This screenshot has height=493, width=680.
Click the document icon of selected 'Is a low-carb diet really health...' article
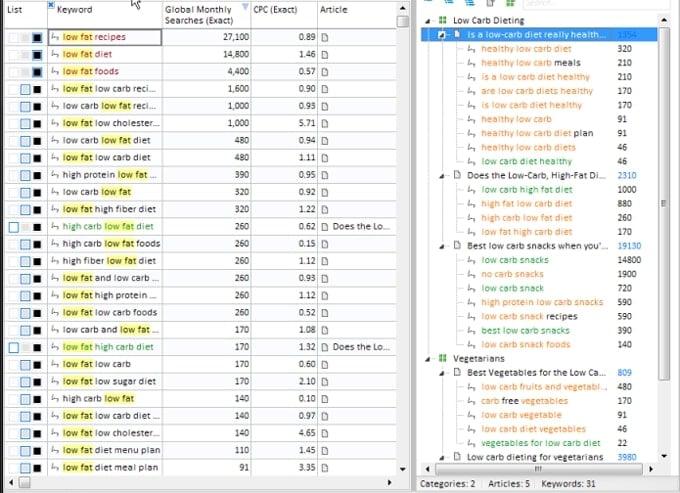(457, 34)
